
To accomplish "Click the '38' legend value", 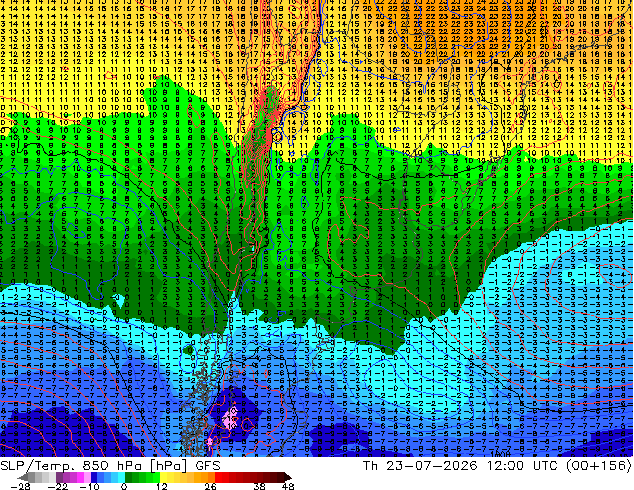I will pyautogui.click(x=259, y=486).
